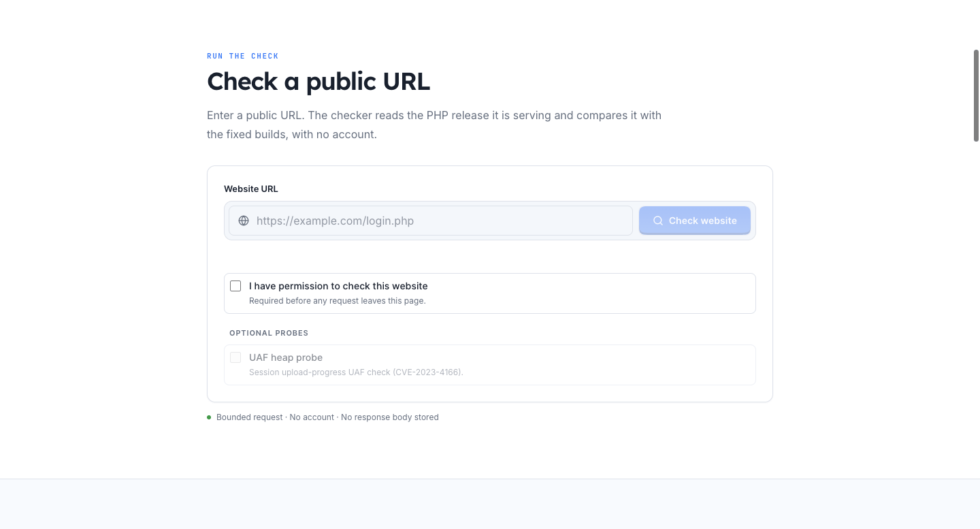
Task: Click the "Website URL" field label
Action: 251,189
